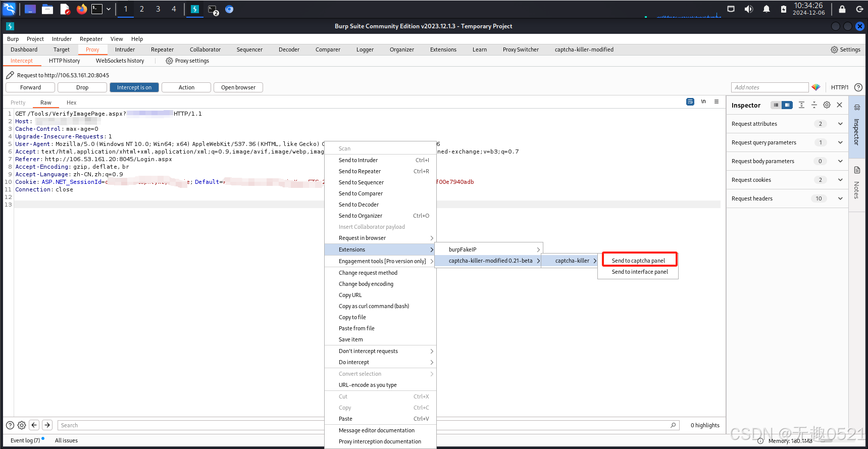Select Change request method entry
The width and height of the screenshot is (868, 449).
(380, 273)
